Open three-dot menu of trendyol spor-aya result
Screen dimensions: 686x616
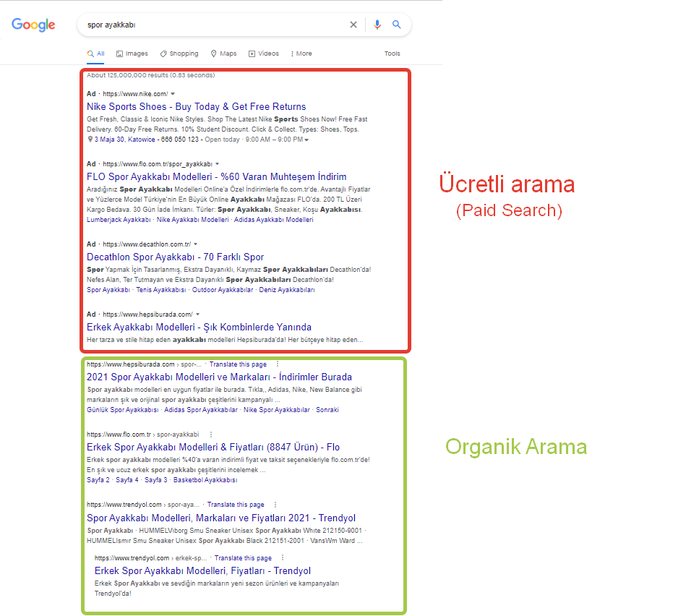(x=275, y=505)
